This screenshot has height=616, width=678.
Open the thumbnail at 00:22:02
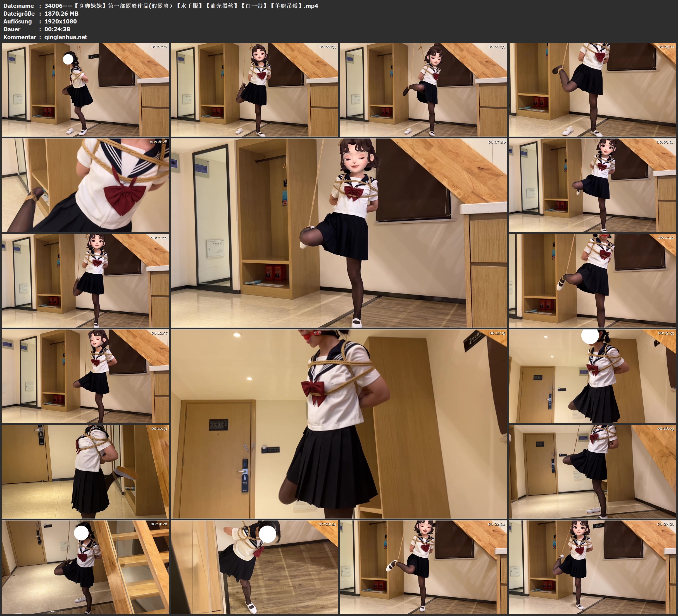tap(423, 567)
